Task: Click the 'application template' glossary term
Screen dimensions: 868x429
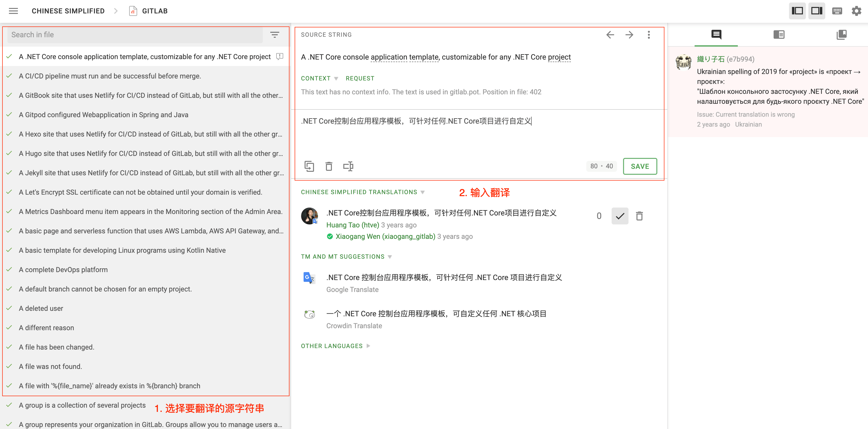Action: tap(404, 57)
